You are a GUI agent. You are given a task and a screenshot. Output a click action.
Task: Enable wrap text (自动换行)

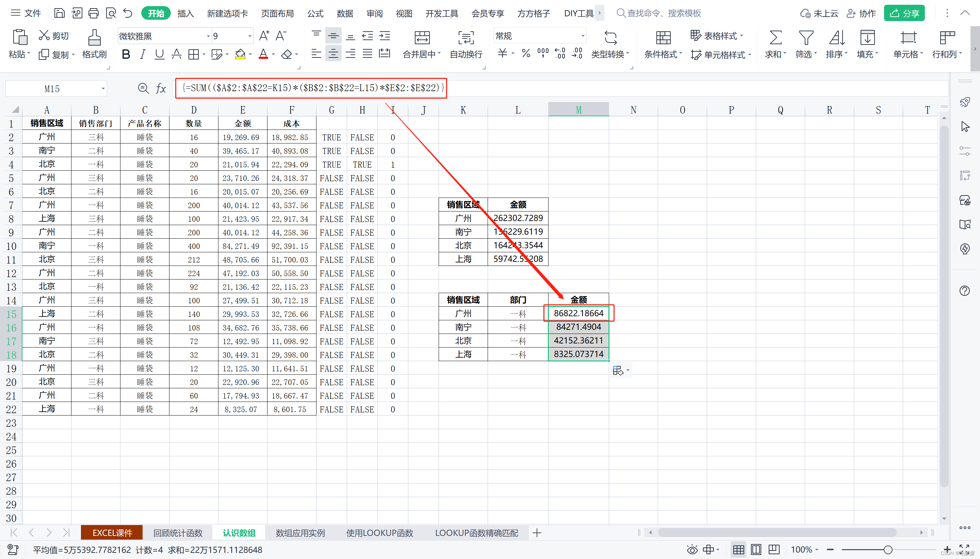[465, 38]
